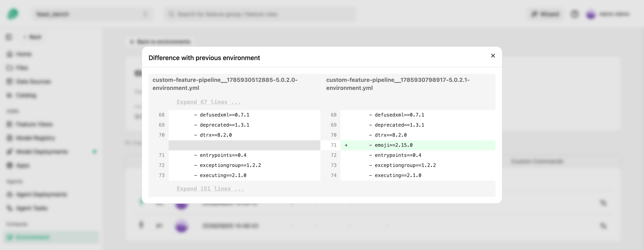Open Agent Tasks in the sidebar
The height and width of the screenshot is (250, 644).
click(32, 208)
